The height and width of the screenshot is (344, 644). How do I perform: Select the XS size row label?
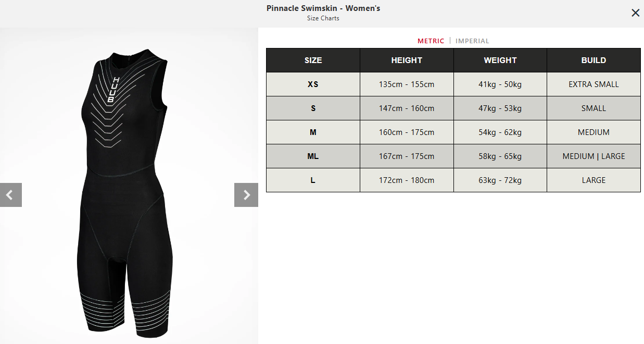(313, 84)
